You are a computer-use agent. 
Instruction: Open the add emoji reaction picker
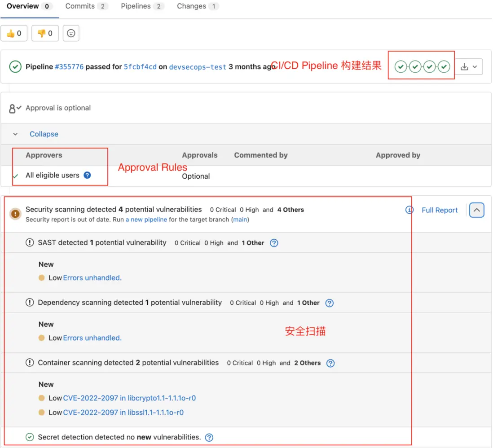[71, 33]
